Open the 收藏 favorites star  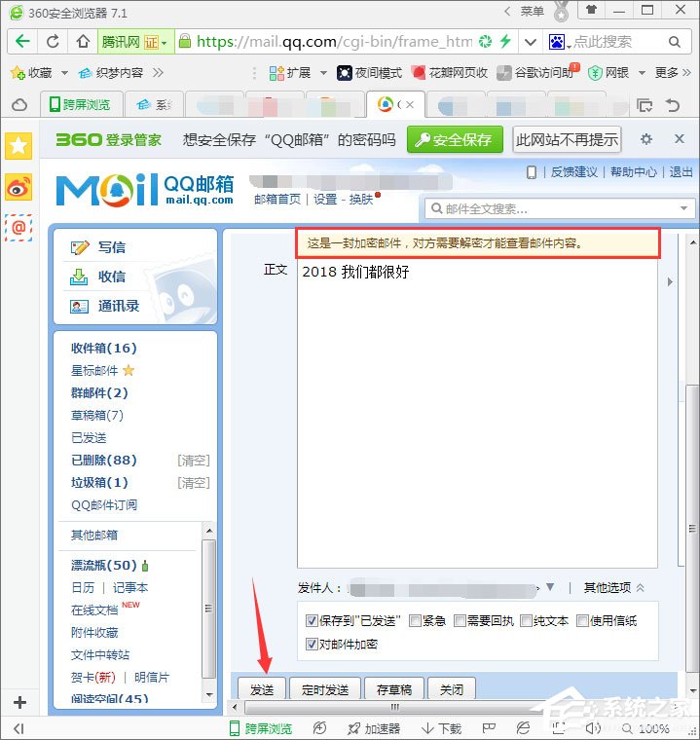click(18, 73)
